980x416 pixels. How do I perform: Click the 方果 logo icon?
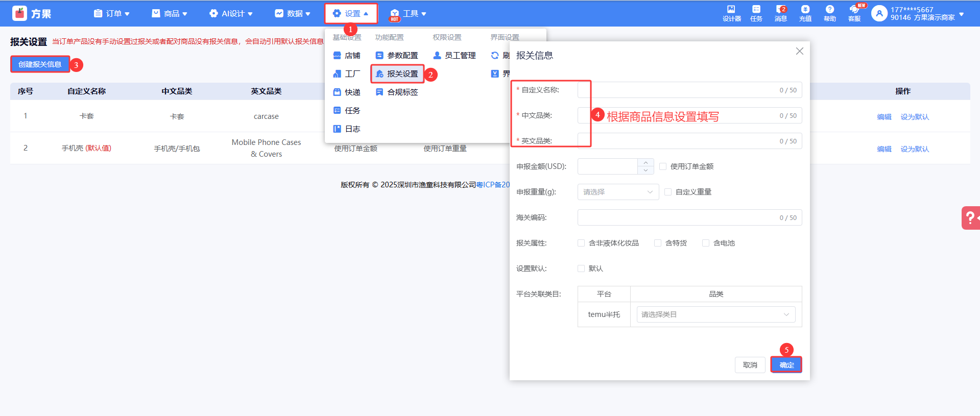[20, 13]
